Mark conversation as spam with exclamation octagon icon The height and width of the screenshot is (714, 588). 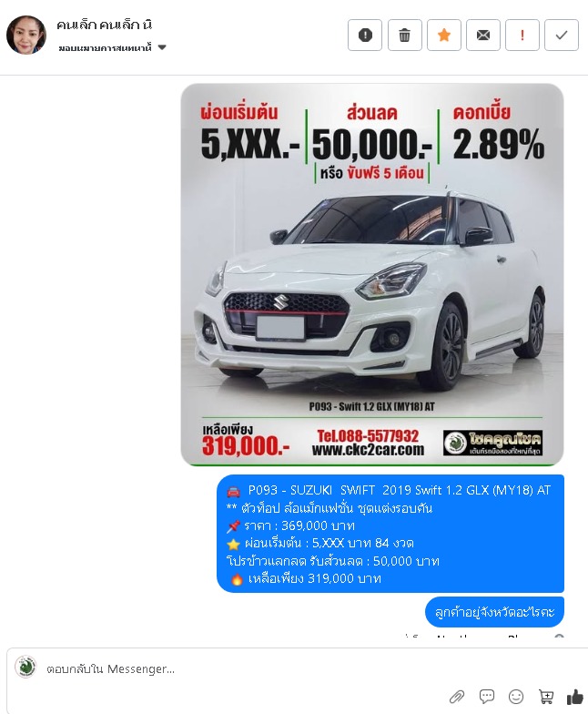(x=364, y=35)
